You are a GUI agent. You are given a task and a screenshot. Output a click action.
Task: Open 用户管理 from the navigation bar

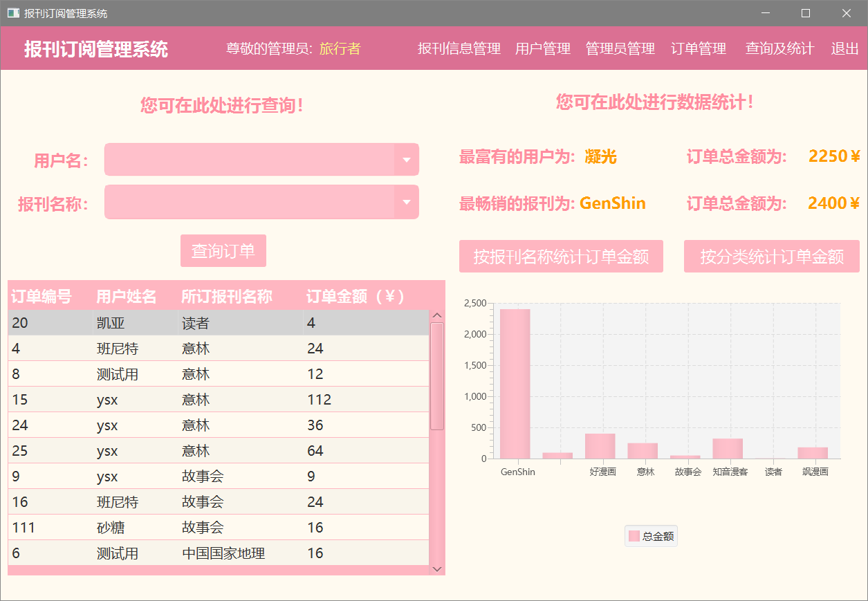click(x=543, y=48)
